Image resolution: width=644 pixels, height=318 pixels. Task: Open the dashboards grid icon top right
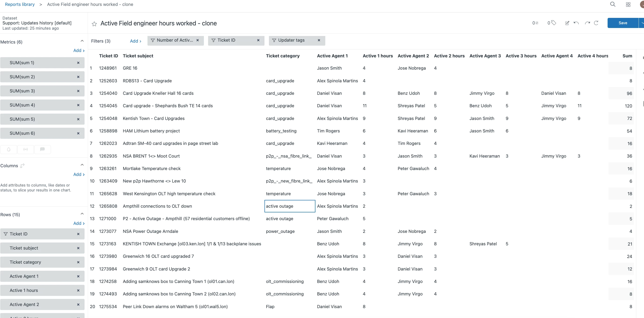[628, 4]
